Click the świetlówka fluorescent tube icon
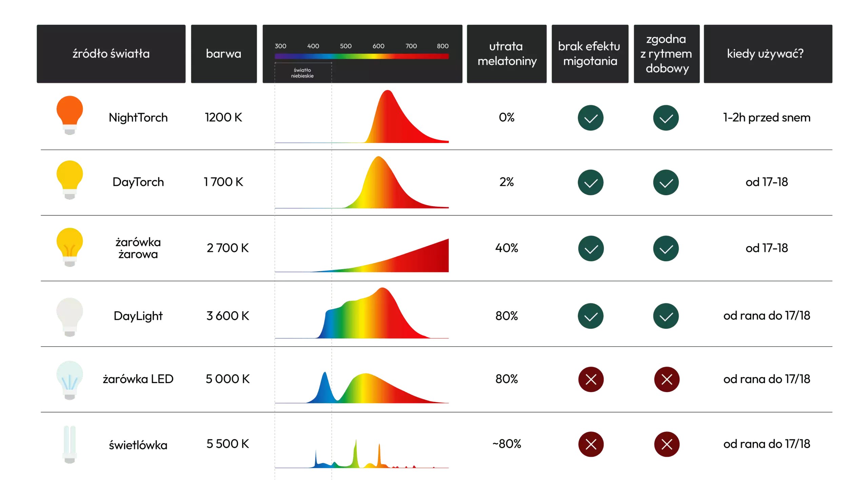Image resolution: width=868 pixels, height=494 pixels. pos(70,444)
